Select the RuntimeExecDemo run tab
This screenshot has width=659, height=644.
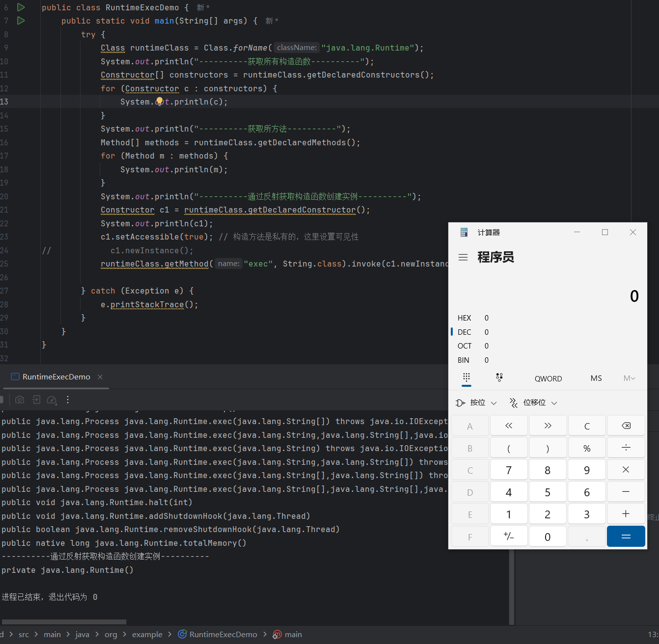(56, 377)
